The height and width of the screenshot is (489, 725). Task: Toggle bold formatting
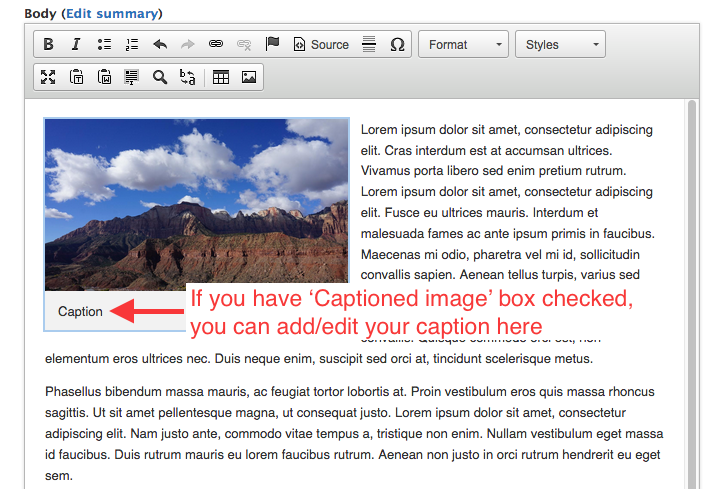click(x=48, y=44)
